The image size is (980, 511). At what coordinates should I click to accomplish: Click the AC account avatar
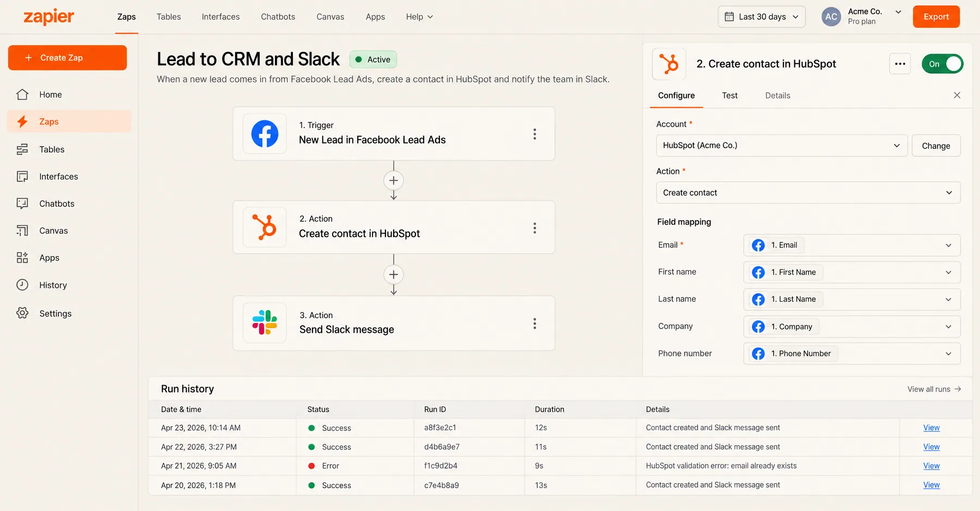831,16
